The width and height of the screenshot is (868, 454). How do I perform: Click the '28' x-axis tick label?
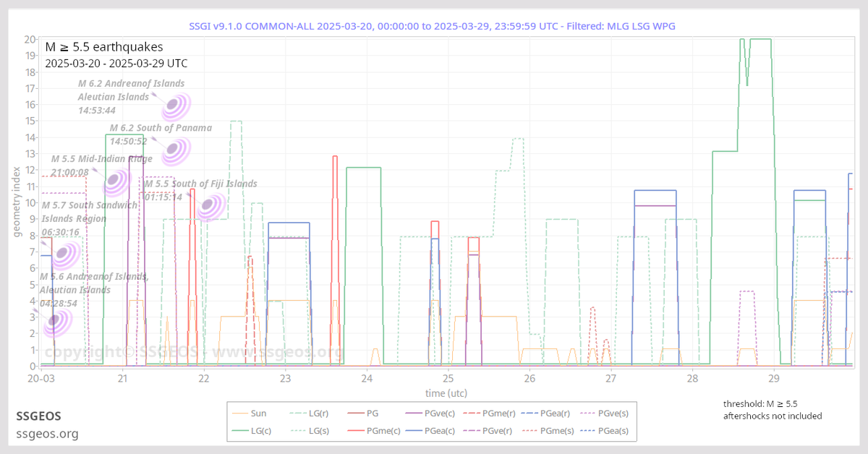pyautogui.click(x=692, y=378)
